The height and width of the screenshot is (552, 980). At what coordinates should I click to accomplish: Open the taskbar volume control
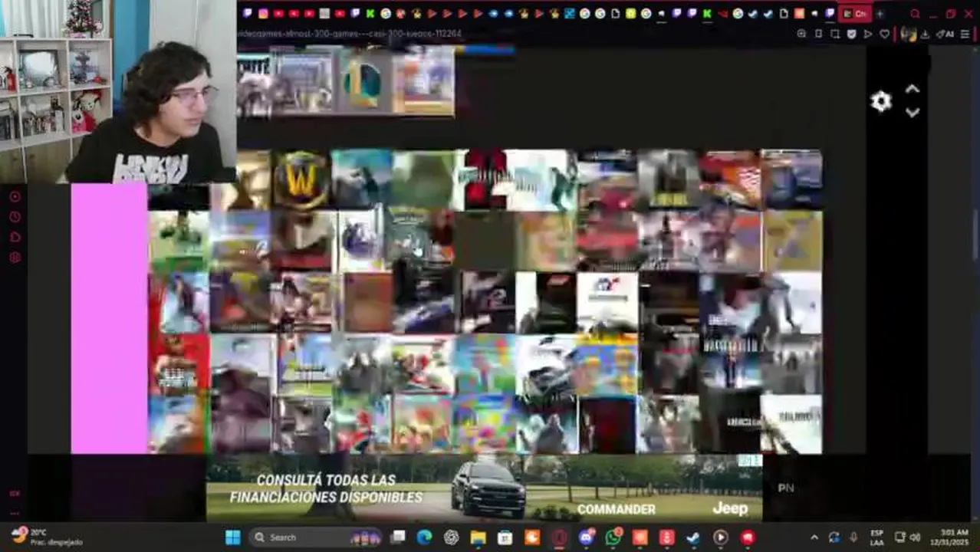915,537
